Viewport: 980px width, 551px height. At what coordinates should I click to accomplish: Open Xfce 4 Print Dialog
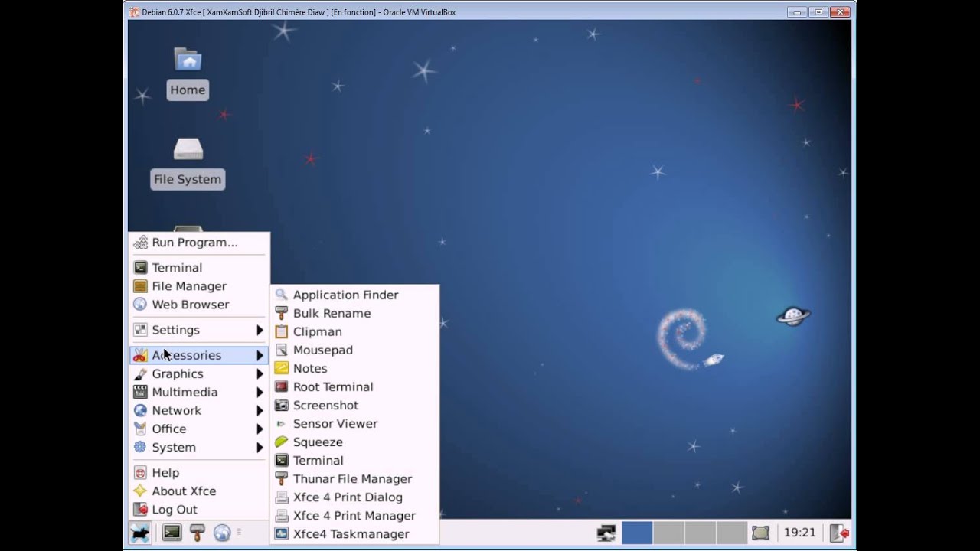[x=354, y=497]
